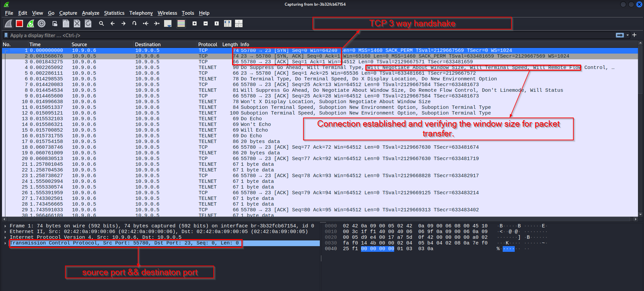Click the Find a packet magnifier
This screenshot has width=644, height=291.
click(101, 23)
